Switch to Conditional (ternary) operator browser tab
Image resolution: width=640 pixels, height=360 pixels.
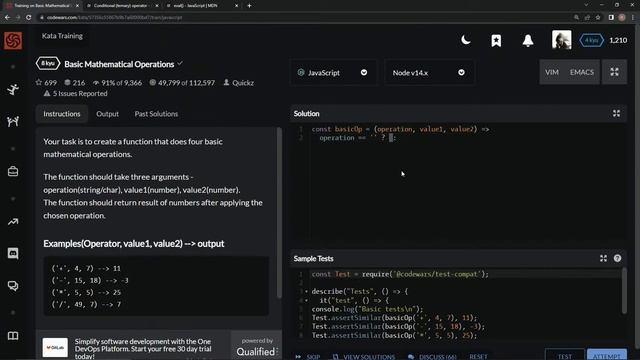point(122,6)
